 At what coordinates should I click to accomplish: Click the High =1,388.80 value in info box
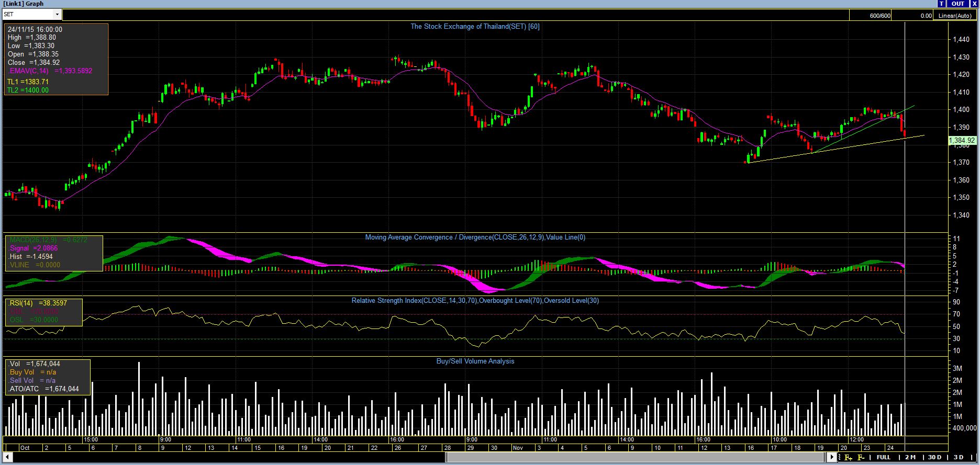click(x=32, y=38)
